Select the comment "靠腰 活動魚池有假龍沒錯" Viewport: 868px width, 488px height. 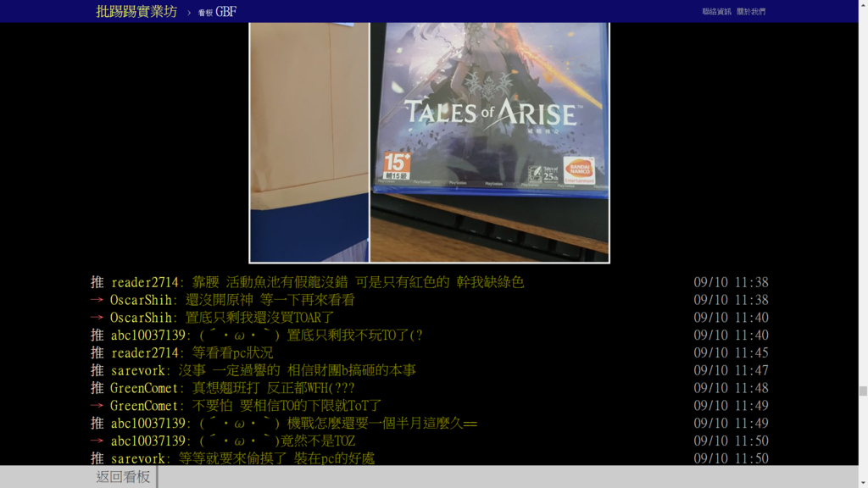tap(270, 282)
